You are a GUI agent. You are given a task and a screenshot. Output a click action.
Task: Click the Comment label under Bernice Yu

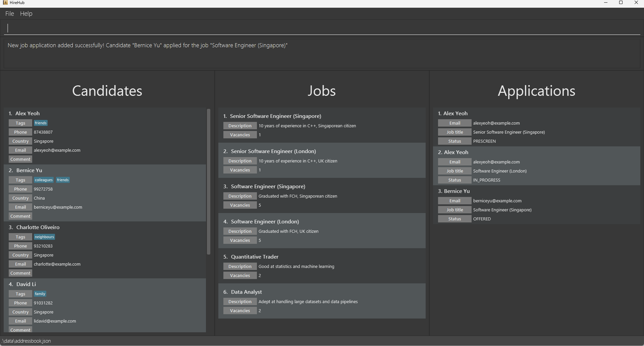click(x=20, y=216)
